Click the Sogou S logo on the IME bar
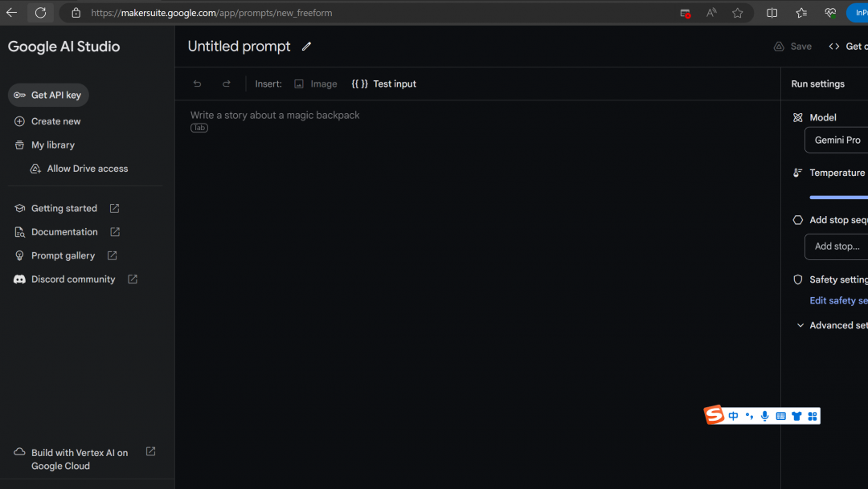This screenshot has height=489, width=868. coord(714,414)
